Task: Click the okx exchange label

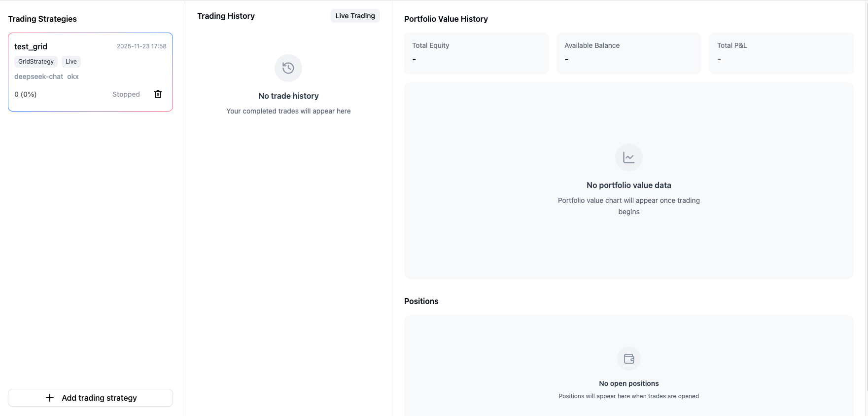Action: 73,76
